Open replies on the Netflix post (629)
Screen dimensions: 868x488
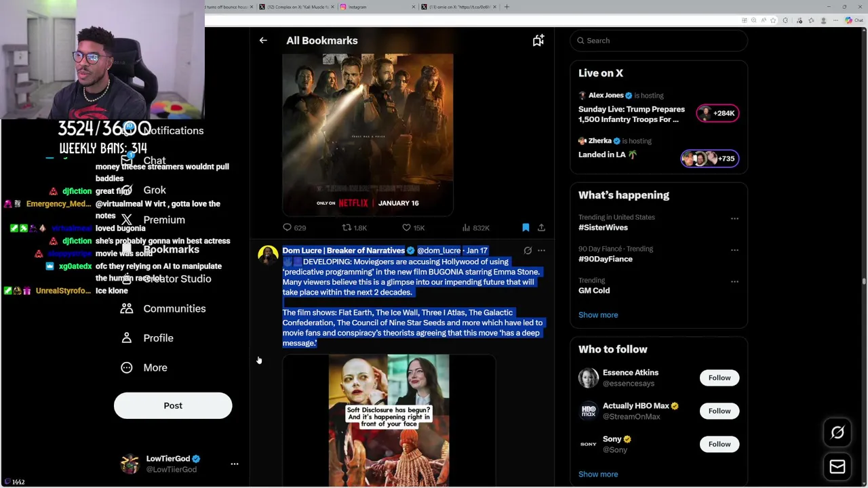click(x=294, y=228)
